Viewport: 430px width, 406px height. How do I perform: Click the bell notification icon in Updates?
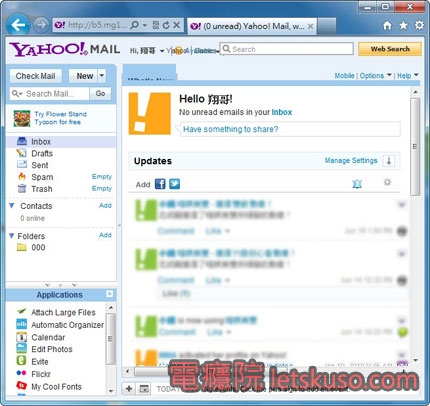pyautogui.click(x=357, y=183)
